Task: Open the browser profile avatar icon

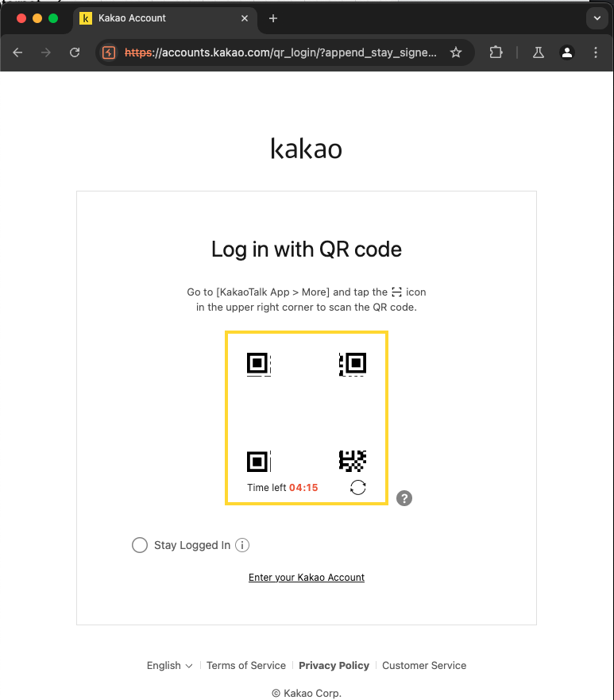Action: [x=567, y=52]
